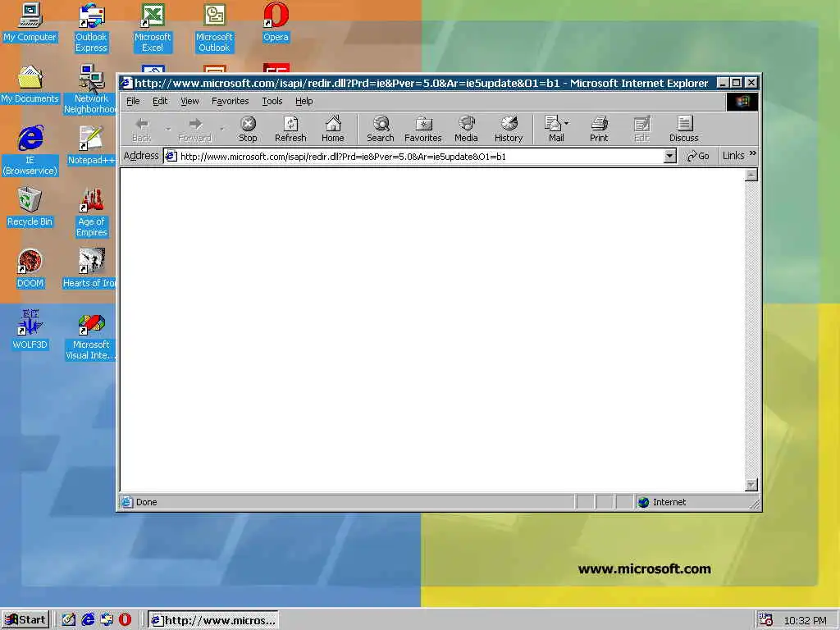The width and height of the screenshot is (840, 630).
Task: Select the Opera desktop shortcut
Action: click(276, 22)
